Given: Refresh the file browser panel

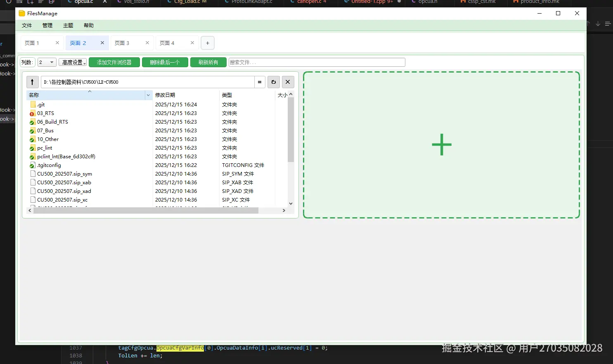Looking at the screenshot, I should tap(274, 82).
